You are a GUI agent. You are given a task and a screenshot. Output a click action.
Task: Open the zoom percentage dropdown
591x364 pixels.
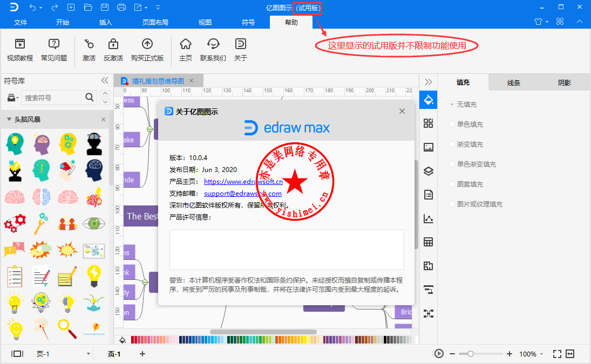(x=542, y=354)
